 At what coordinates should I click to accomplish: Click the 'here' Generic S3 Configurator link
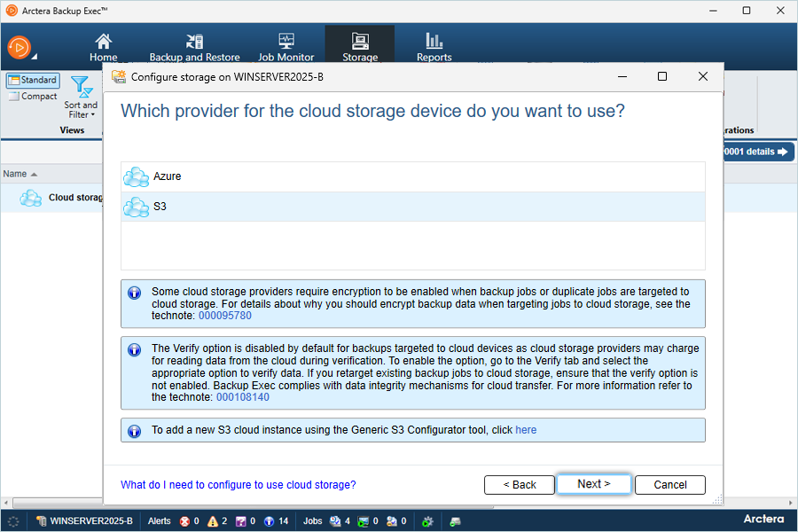526,430
